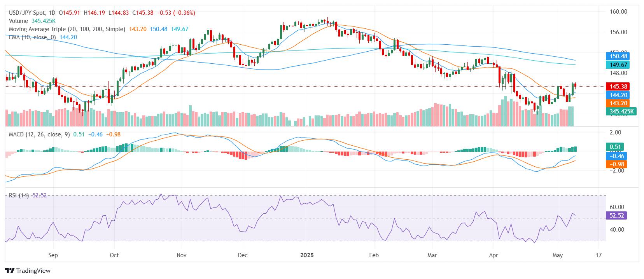Click the orange 143.20 price label
The image size is (644, 279).
pyautogui.click(x=618, y=103)
